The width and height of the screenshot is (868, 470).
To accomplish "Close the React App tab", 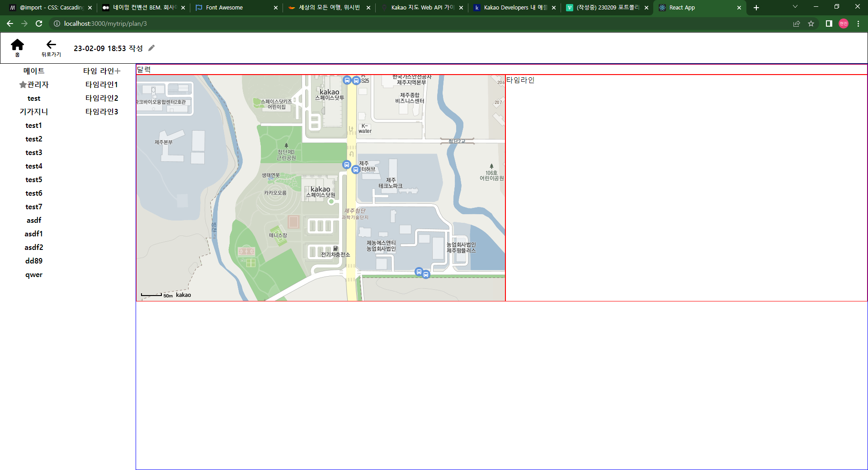I will [739, 8].
